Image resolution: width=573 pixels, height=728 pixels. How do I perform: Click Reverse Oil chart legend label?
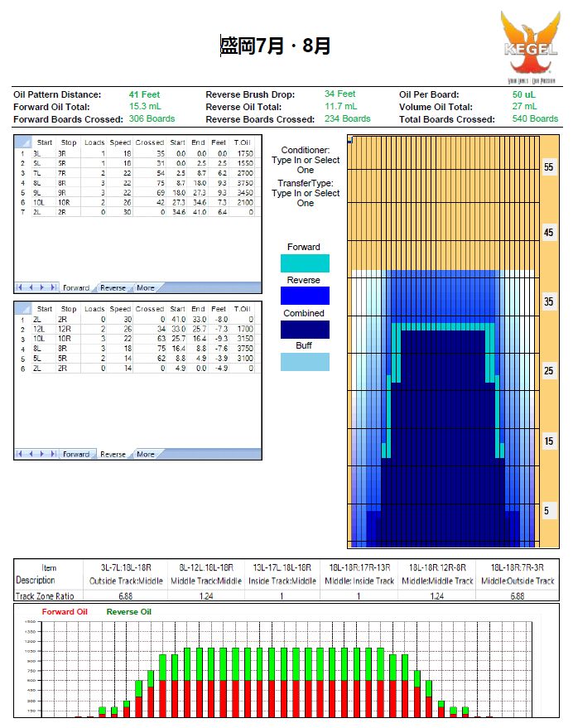point(128,612)
